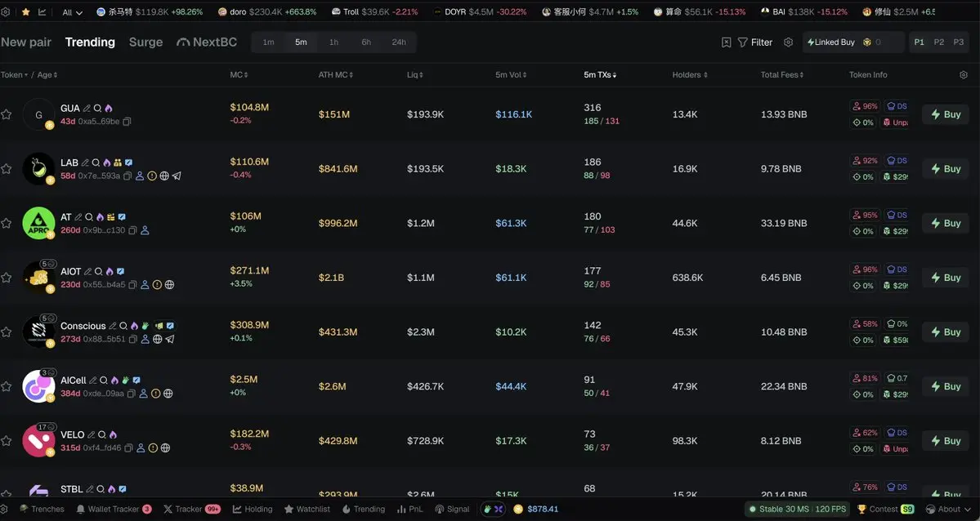This screenshot has width=980, height=521.
Task: Select the 5m timeframe
Action: 302,42
